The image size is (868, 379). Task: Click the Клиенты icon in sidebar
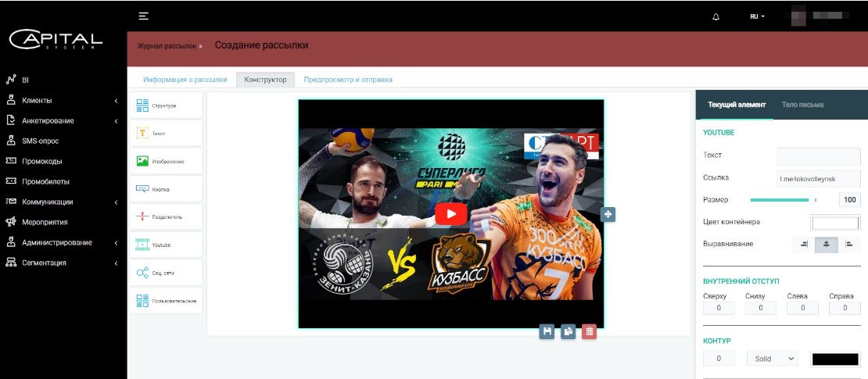pos(11,101)
